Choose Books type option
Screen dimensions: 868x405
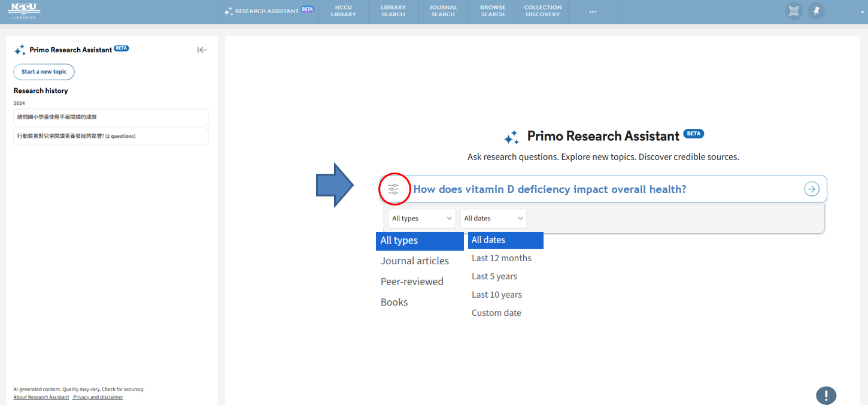pyautogui.click(x=394, y=302)
